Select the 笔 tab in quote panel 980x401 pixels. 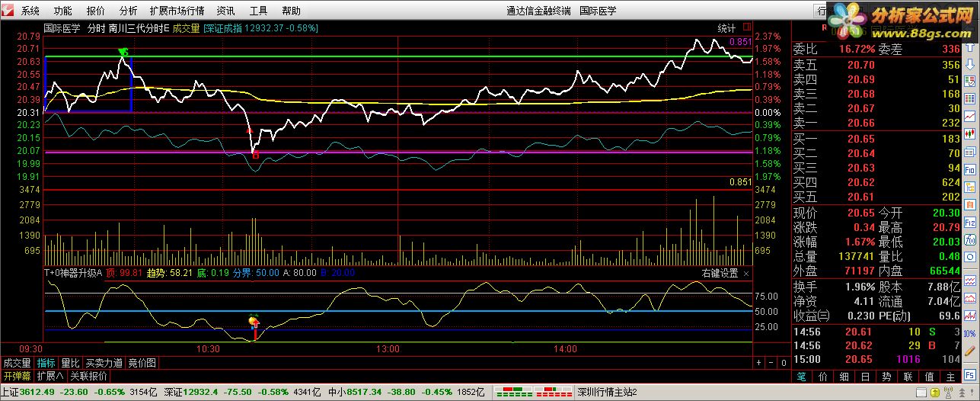point(801,376)
